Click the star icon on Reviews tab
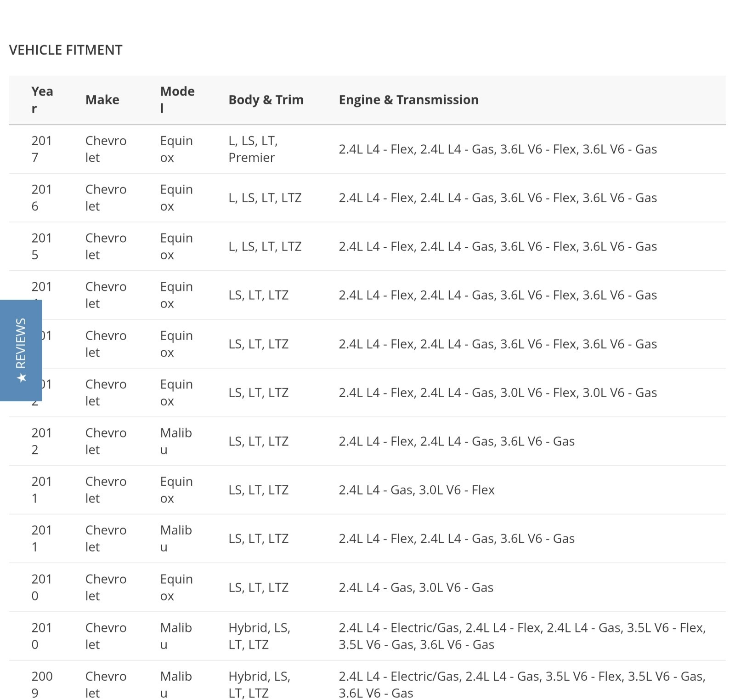This screenshot has width=735, height=700. tap(21, 378)
